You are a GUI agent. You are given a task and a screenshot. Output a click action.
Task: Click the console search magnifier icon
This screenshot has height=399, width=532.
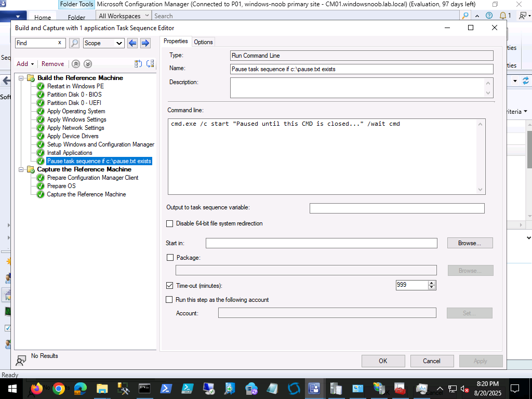pyautogui.click(x=465, y=16)
